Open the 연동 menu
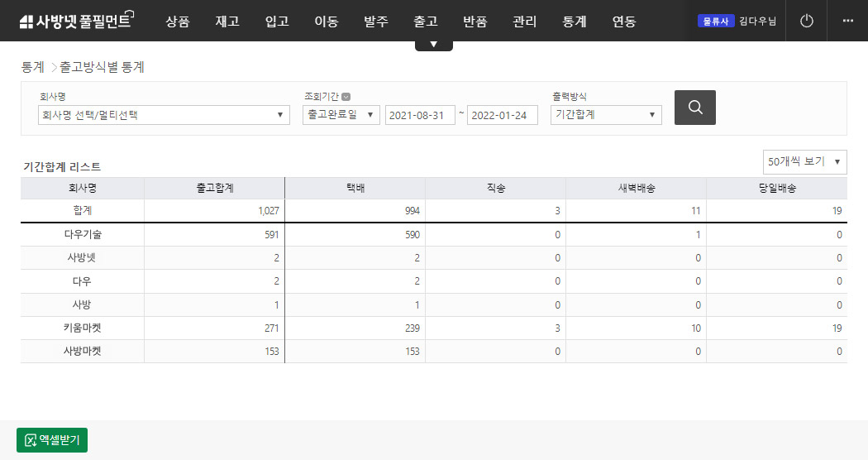This screenshot has height=460, width=868. click(x=623, y=22)
